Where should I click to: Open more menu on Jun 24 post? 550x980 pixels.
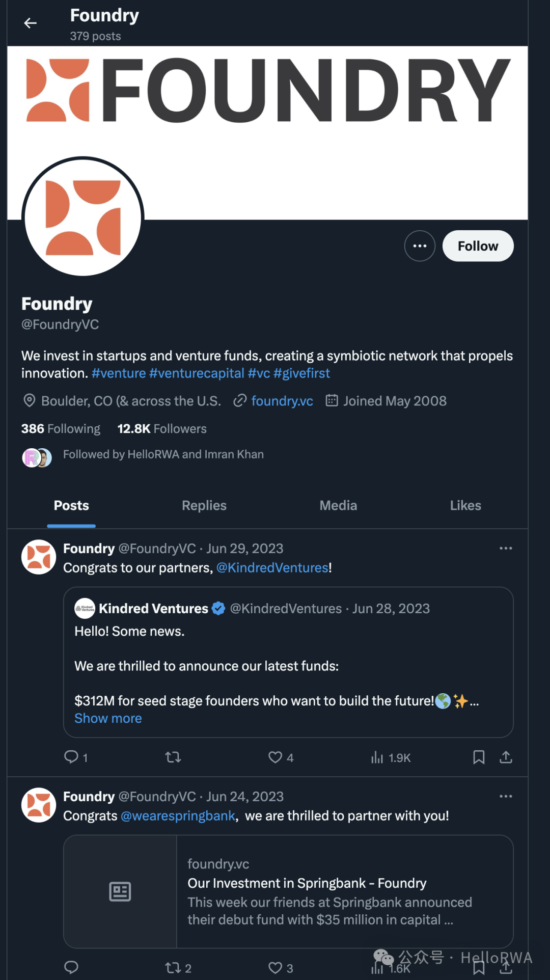click(x=506, y=797)
